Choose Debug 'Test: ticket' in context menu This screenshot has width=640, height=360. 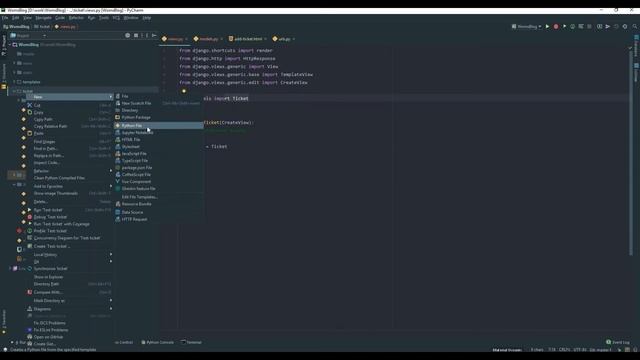[x=69, y=217]
